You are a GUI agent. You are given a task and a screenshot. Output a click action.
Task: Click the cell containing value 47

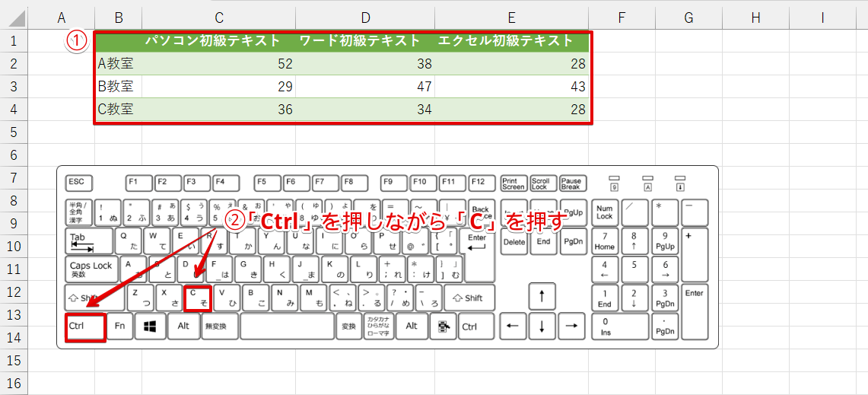pos(365,87)
